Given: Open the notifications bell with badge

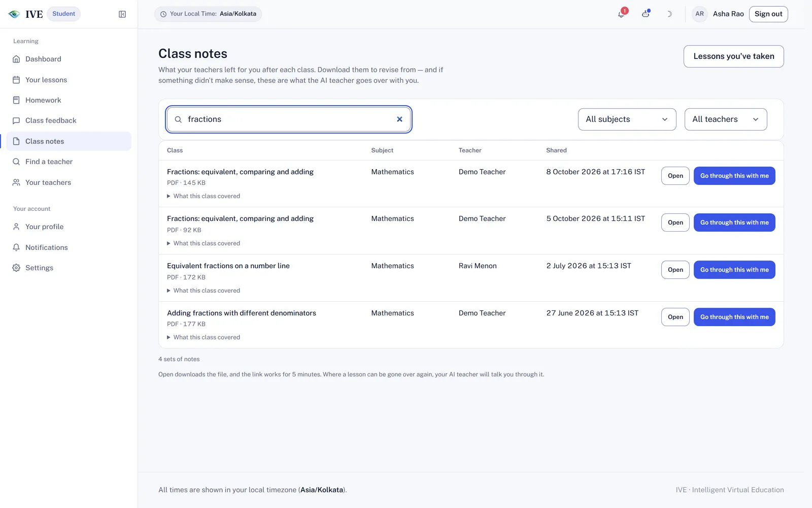Looking at the screenshot, I should [622, 14].
